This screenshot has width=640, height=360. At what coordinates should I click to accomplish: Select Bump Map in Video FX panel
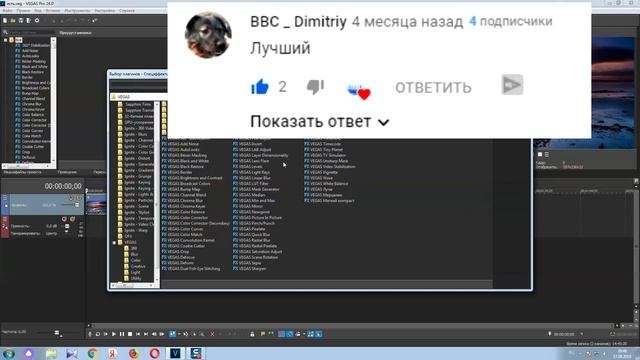click(x=27, y=93)
